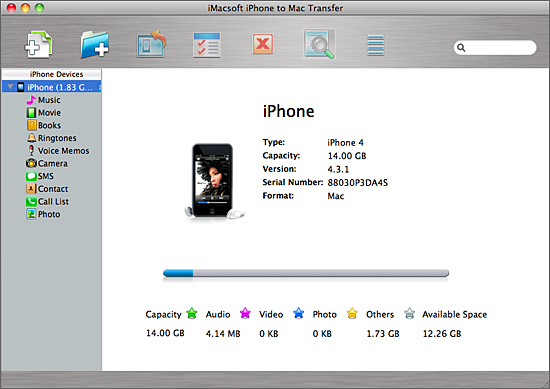Open the Camera category

pos(47,163)
